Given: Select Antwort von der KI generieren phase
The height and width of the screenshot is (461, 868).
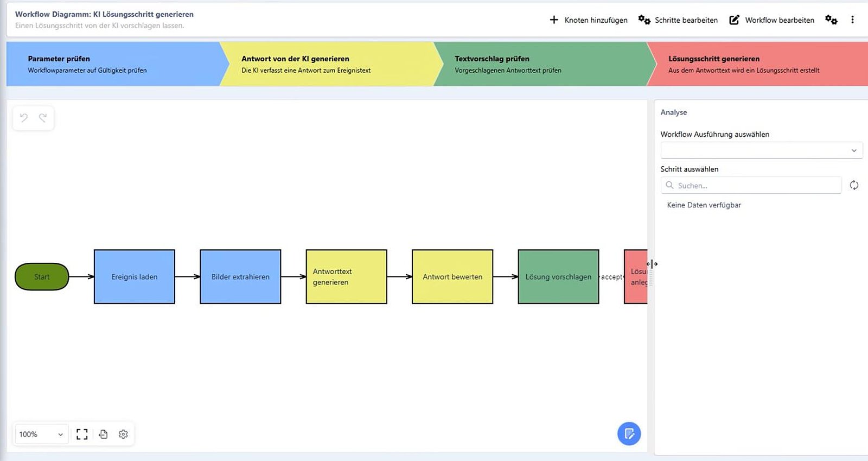Looking at the screenshot, I should coord(331,64).
